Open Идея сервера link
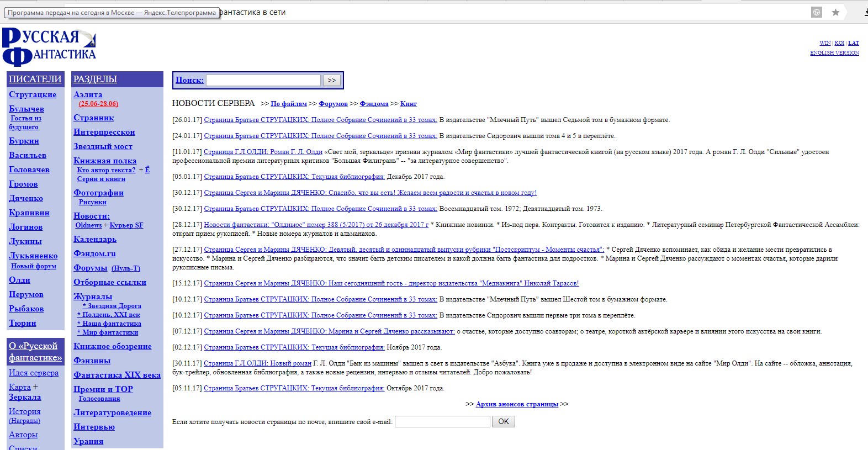The width and height of the screenshot is (868, 450). 34,373
